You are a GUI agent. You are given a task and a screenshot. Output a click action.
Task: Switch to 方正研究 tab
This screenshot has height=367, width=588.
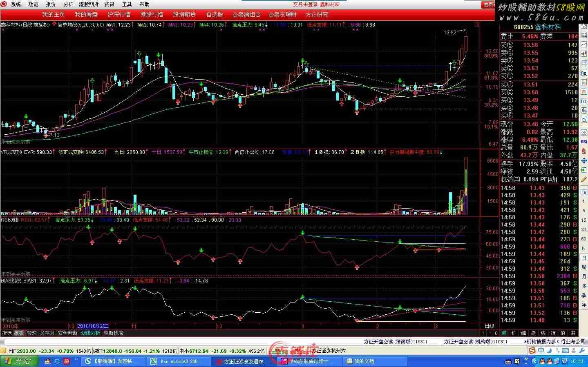point(317,15)
